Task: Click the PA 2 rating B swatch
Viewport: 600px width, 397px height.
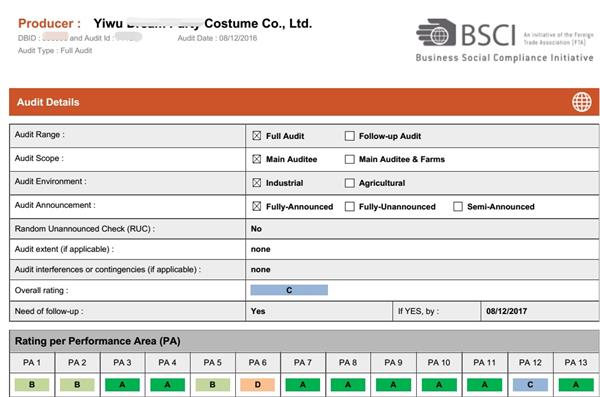Action: (77, 385)
